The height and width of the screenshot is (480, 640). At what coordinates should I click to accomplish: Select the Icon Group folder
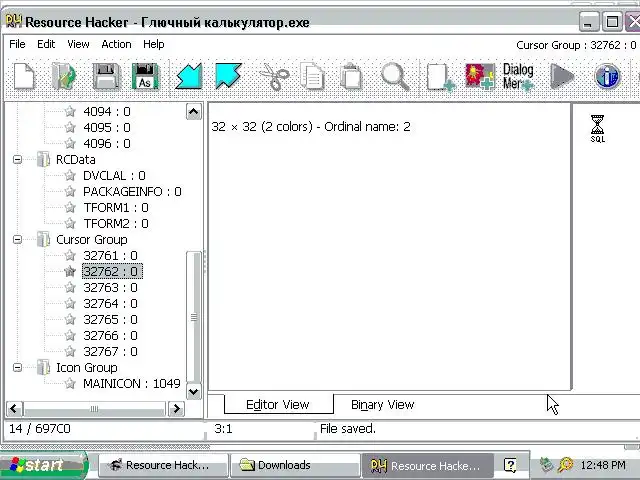click(87, 367)
